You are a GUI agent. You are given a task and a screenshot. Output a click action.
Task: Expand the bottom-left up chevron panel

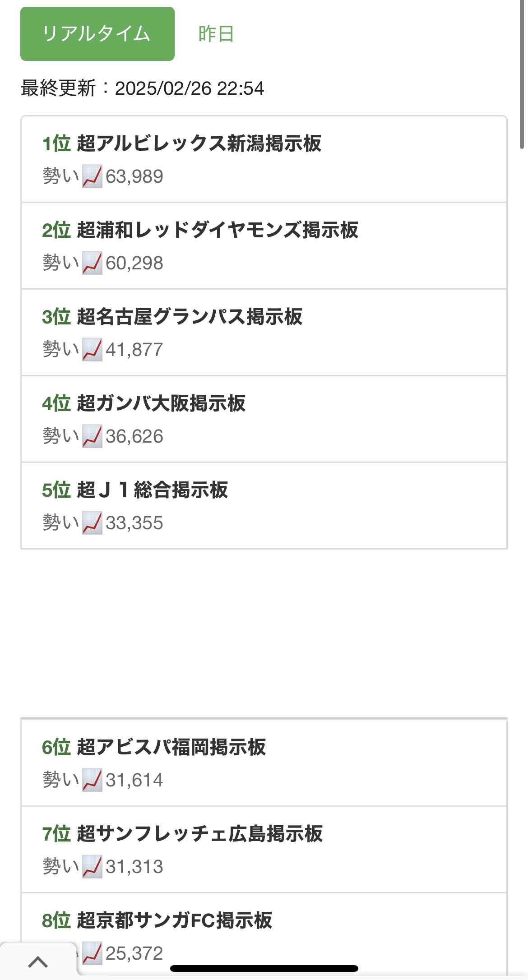[x=38, y=962]
